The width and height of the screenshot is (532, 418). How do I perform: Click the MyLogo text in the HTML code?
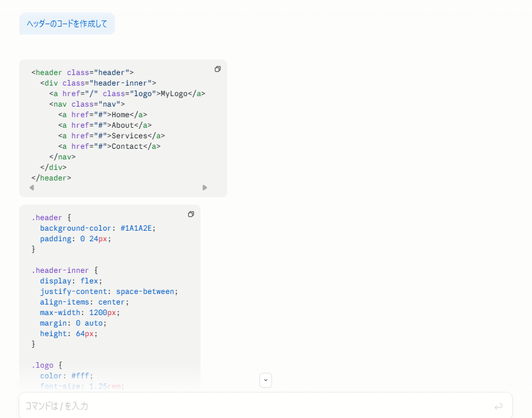[x=174, y=94]
